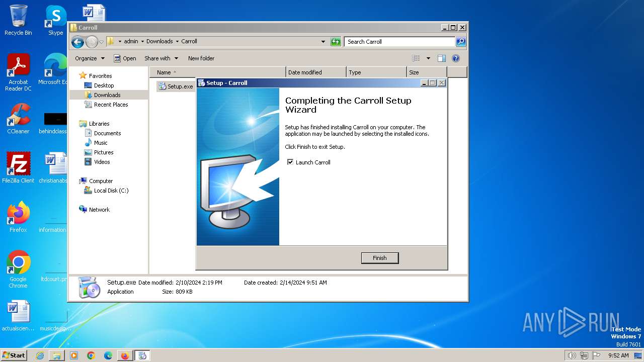Click Open in Explorer toolbar
The height and width of the screenshot is (362, 644).
coord(125,58)
